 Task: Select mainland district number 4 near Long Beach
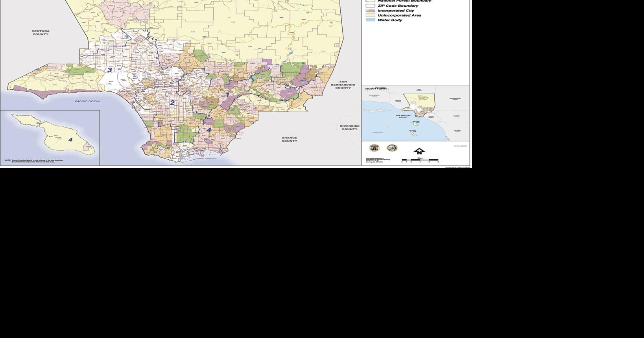coord(209,129)
